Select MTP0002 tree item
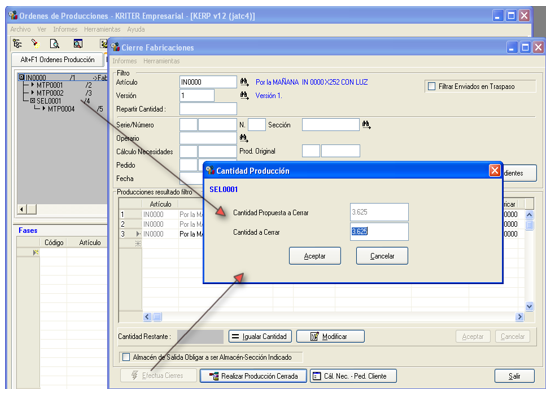Viewport: 551px width, 393px height. click(x=50, y=93)
